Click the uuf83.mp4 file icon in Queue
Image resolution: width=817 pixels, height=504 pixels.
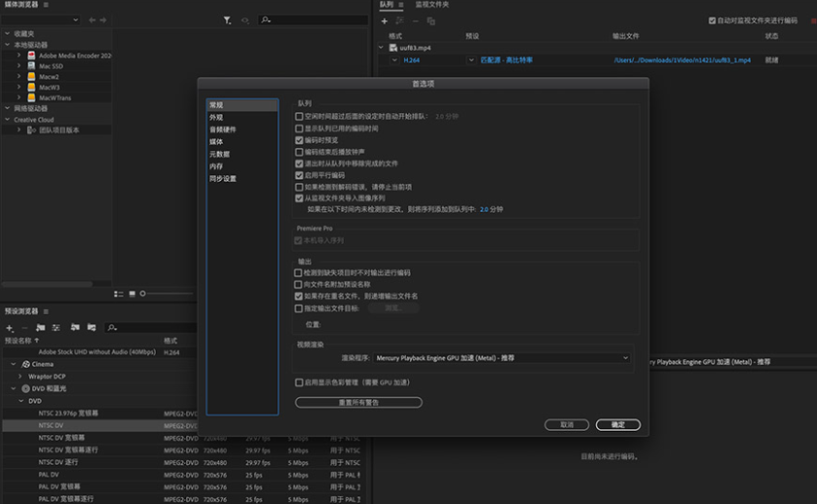[x=393, y=48]
